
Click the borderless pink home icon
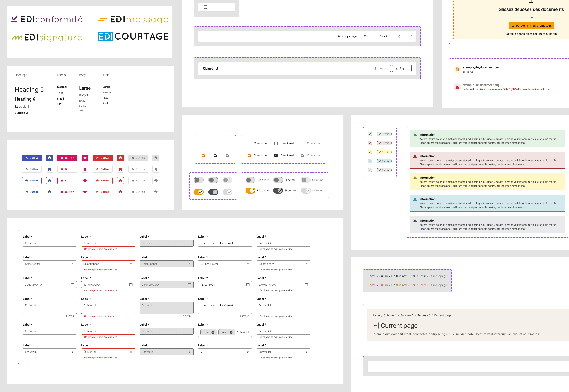(x=85, y=192)
